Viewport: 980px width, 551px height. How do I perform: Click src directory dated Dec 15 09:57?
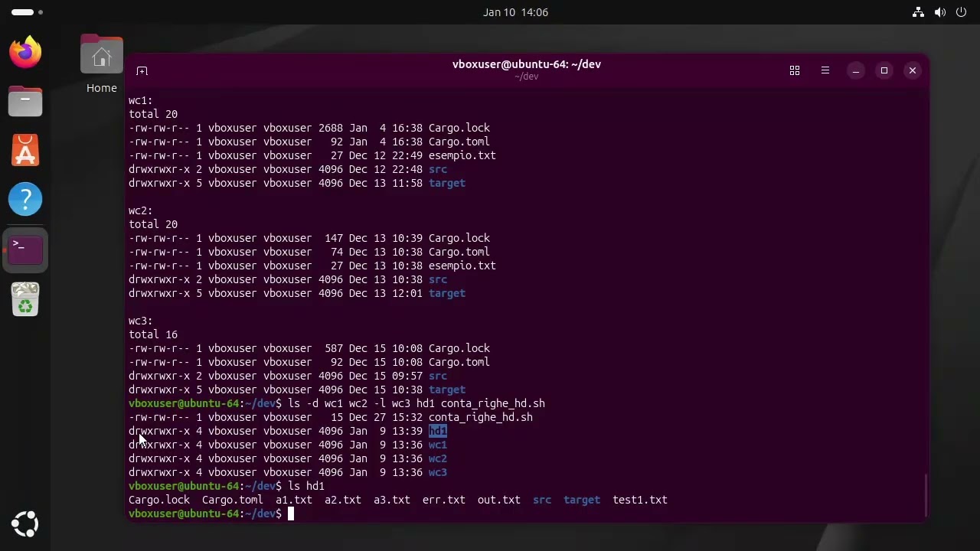438,376
